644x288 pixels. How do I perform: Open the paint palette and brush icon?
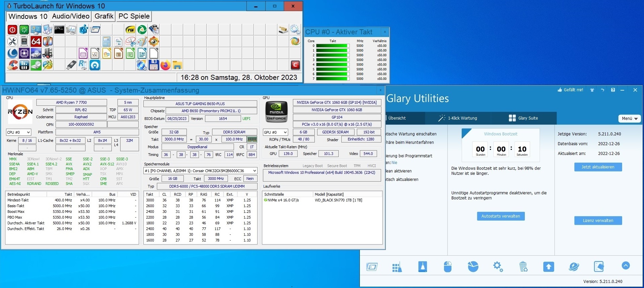tap(142, 41)
